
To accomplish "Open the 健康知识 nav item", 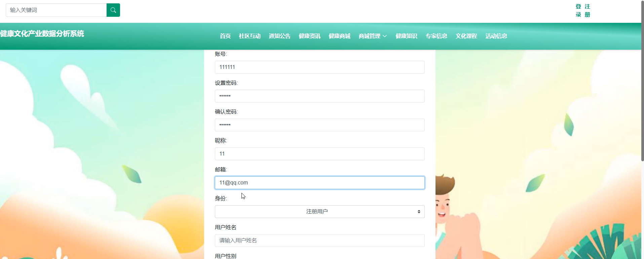I will click(x=407, y=36).
